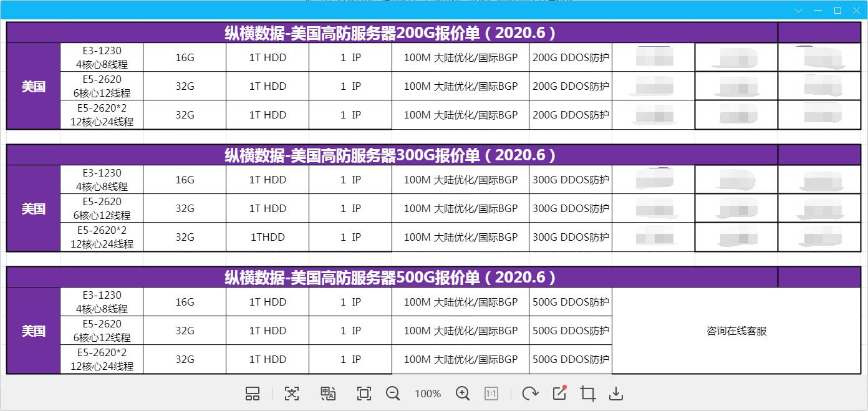This screenshot has height=411, width=868.
Task: Minimize the image viewer window
Action: [x=818, y=11]
